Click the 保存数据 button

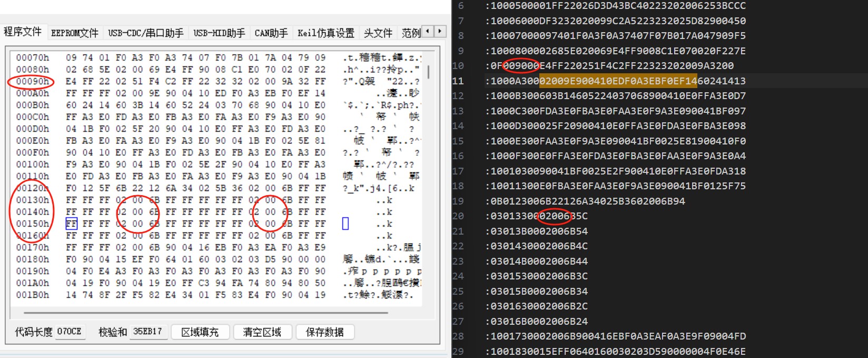(324, 332)
